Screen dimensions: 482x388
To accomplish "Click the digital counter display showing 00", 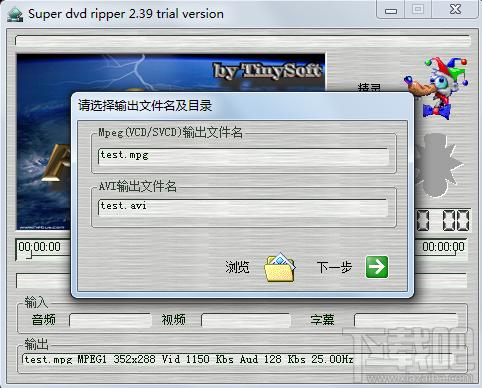I will coord(443,220).
